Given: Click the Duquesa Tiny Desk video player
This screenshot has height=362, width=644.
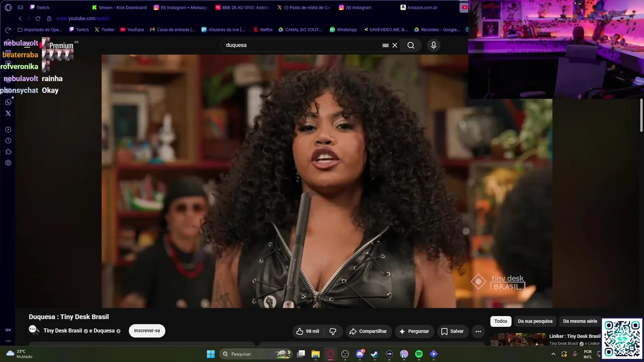Looking at the screenshot, I should point(327,181).
